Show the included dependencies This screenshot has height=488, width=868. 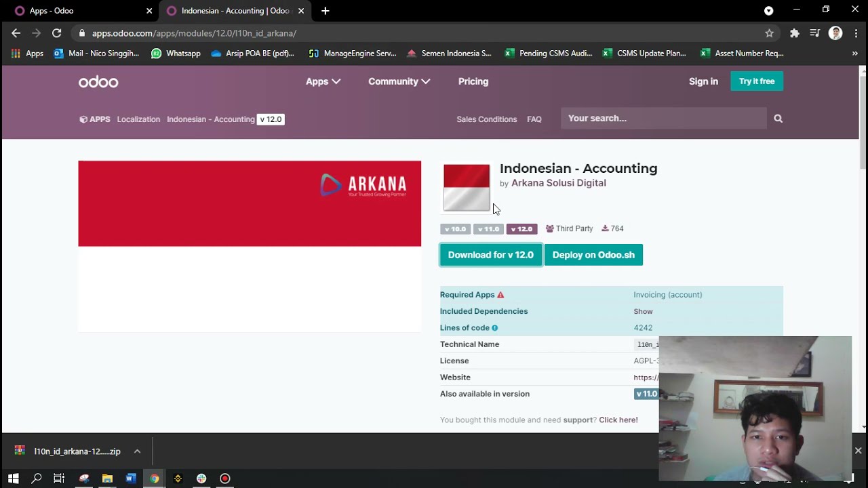point(643,312)
